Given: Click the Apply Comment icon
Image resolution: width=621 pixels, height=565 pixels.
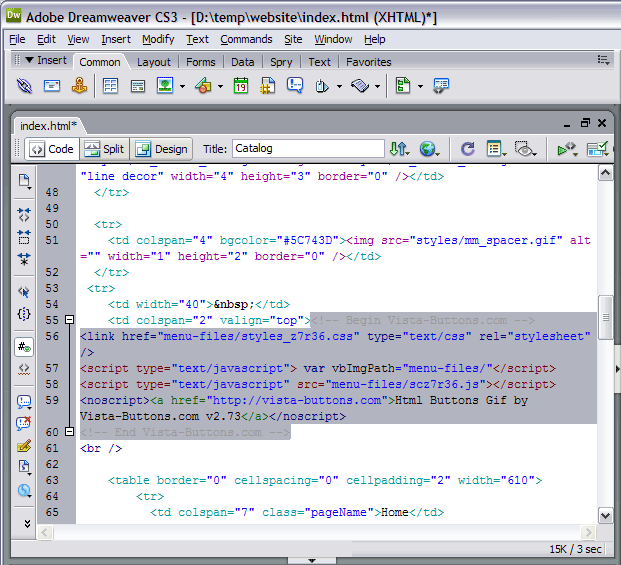Looking at the screenshot, I should tap(24, 402).
